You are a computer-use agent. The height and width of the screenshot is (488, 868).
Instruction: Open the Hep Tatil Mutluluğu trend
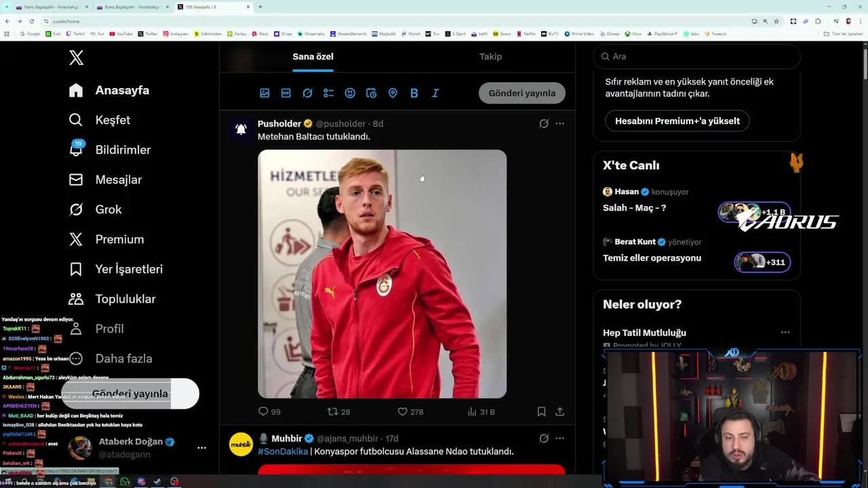click(x=644, y=333)
